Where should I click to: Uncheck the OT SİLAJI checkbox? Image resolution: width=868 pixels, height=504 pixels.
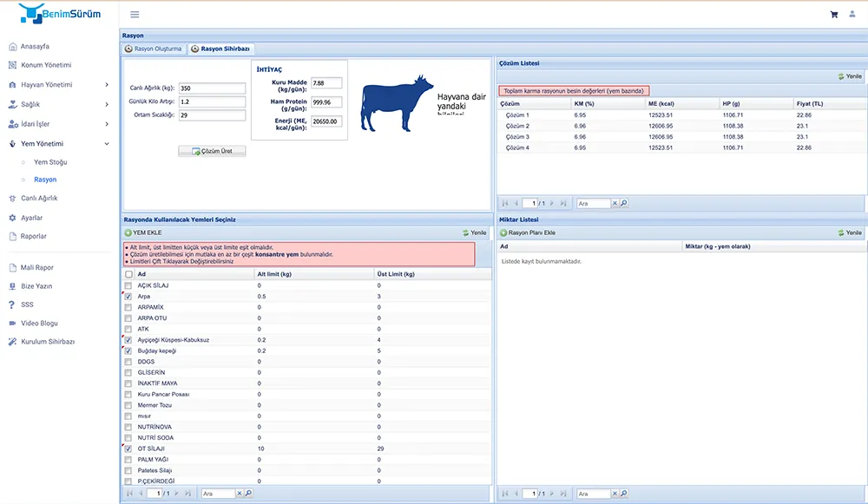(128, 448)
